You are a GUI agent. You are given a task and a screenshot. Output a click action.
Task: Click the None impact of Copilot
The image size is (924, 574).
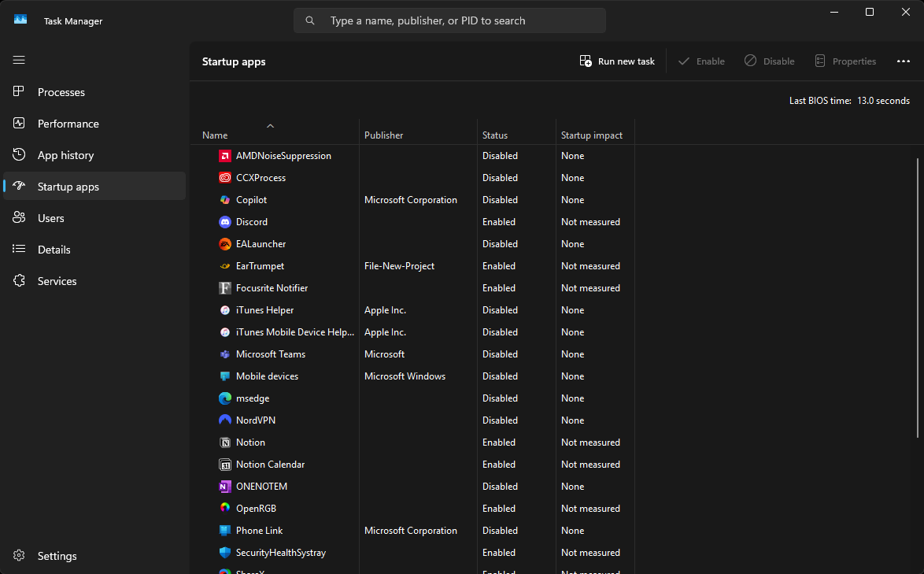click(x=572, y=200)
